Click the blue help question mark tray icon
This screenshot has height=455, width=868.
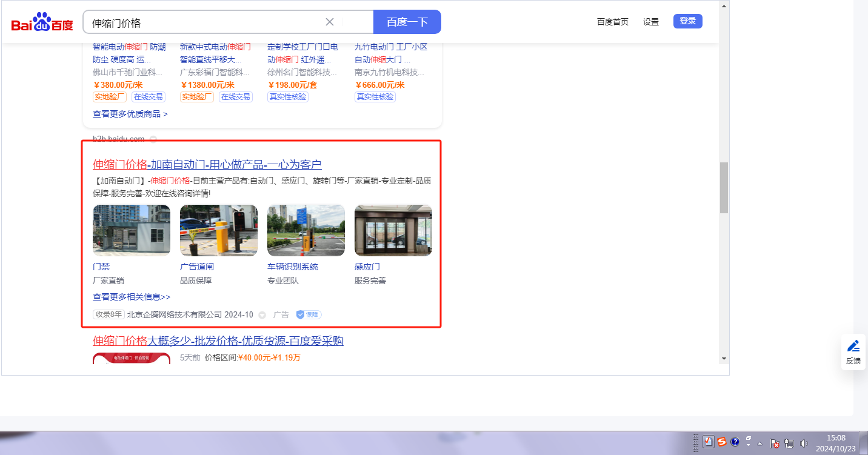tap(735, 442)
